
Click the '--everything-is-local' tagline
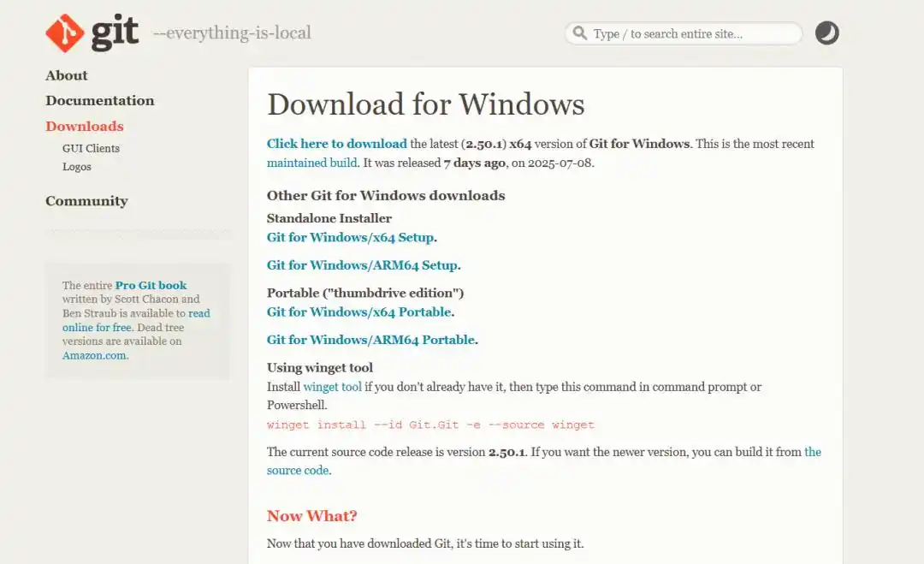click(x=232, y=33)
